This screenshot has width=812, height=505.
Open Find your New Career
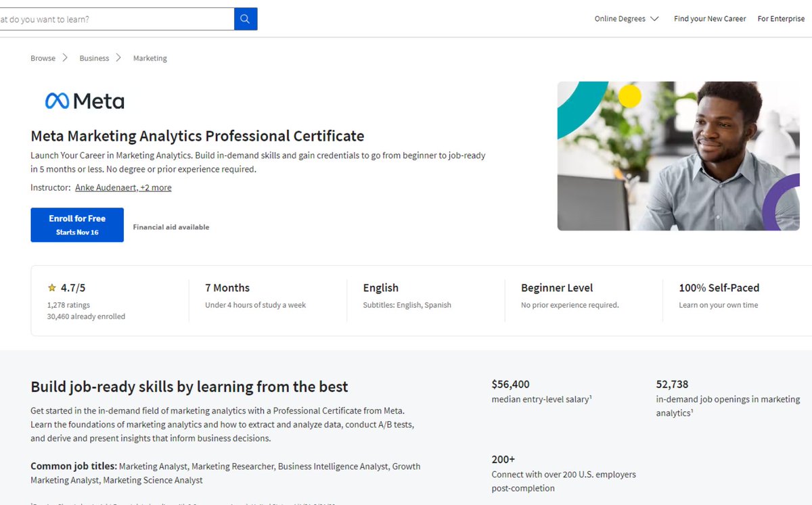coord(710,19)
